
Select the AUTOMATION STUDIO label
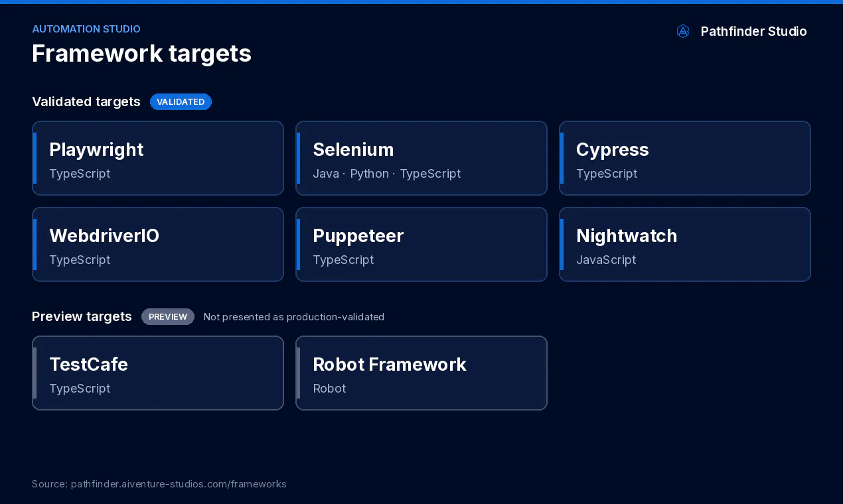pos(86,29)
